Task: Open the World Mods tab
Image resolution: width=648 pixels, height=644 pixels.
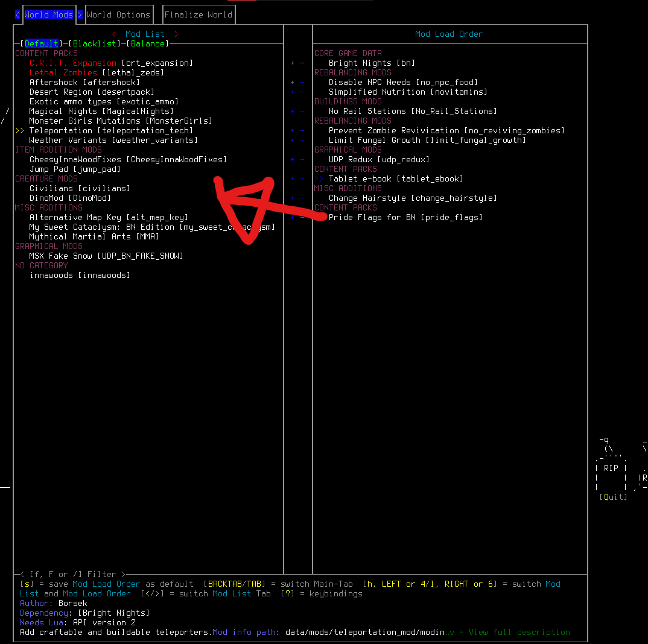Action: click(x=49, y=15)
